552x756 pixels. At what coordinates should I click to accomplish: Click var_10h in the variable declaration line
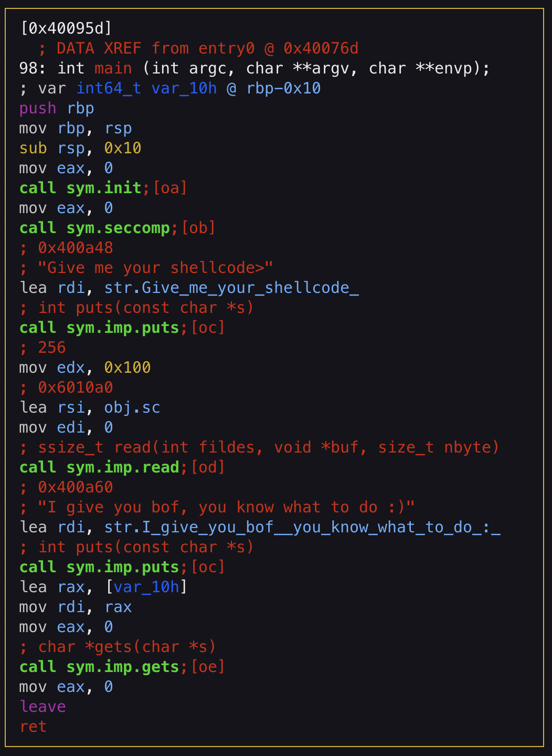pos(184,88)
